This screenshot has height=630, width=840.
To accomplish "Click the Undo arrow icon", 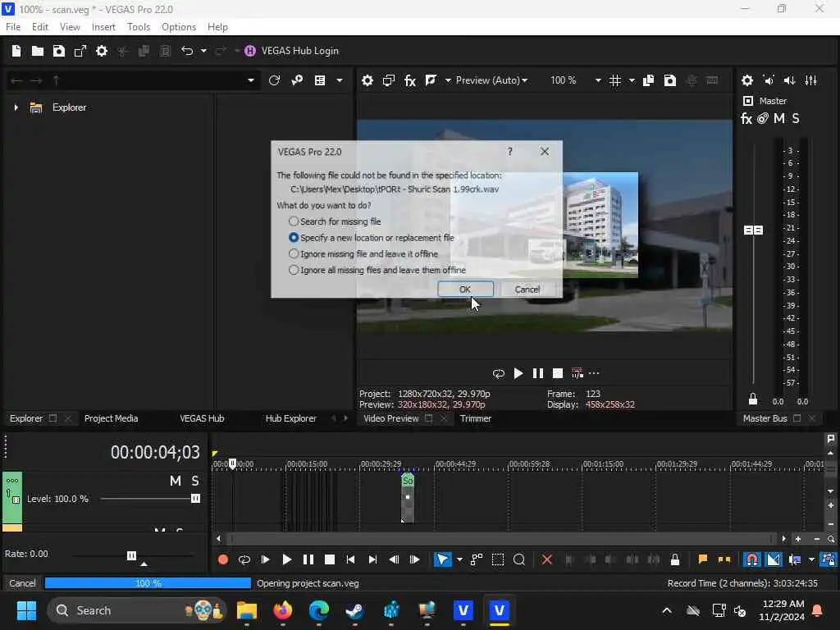I will [x=187, y=51].
